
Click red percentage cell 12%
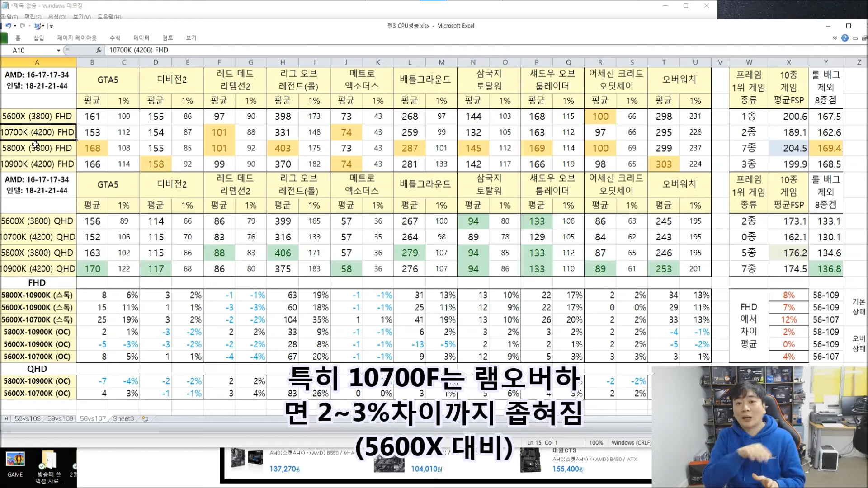(x=789, y=320)
